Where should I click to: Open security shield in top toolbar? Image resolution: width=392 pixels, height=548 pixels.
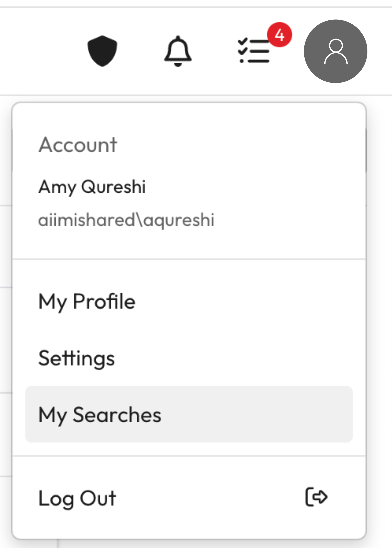click(102, 51)
